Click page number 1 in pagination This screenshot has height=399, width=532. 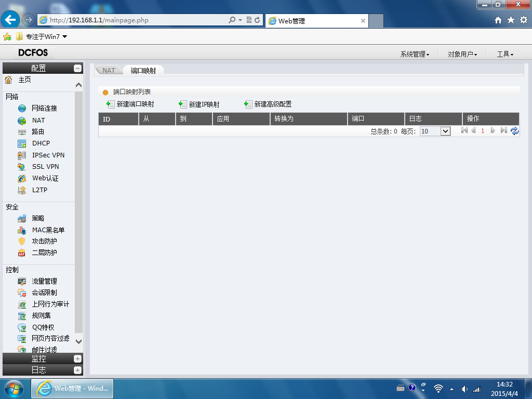tap(483, 131)
